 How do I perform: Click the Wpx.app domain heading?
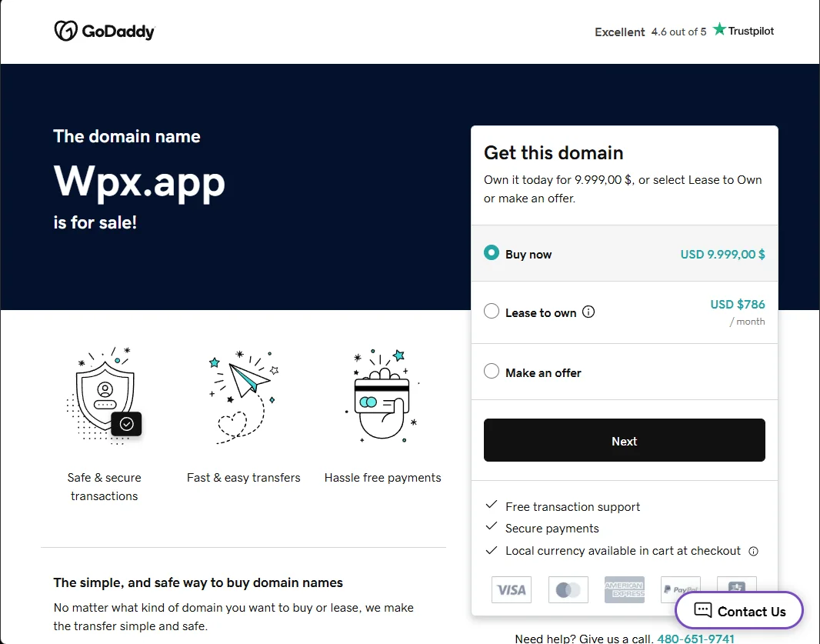[139, 182]
